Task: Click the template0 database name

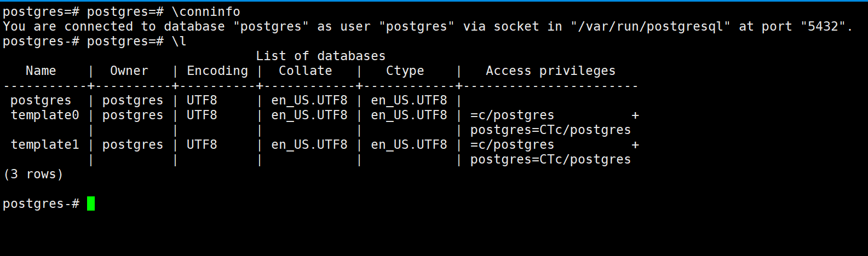Action: tap(45, 115)
